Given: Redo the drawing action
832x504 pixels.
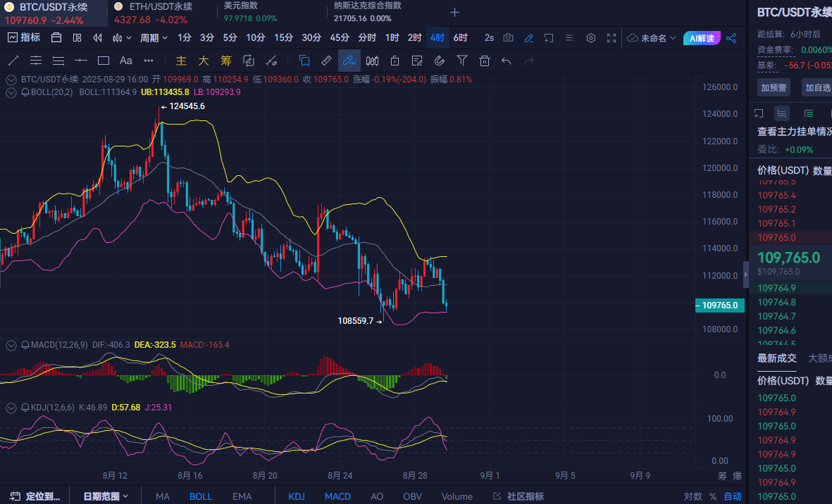Looking at the screenshot, I should click(528, 61).
